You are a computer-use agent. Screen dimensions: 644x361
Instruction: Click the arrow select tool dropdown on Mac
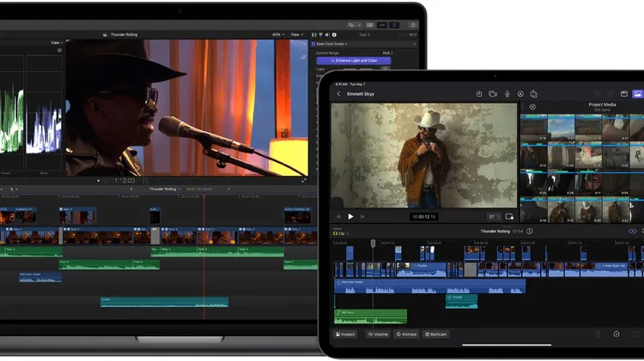click(x=13, y=190)
